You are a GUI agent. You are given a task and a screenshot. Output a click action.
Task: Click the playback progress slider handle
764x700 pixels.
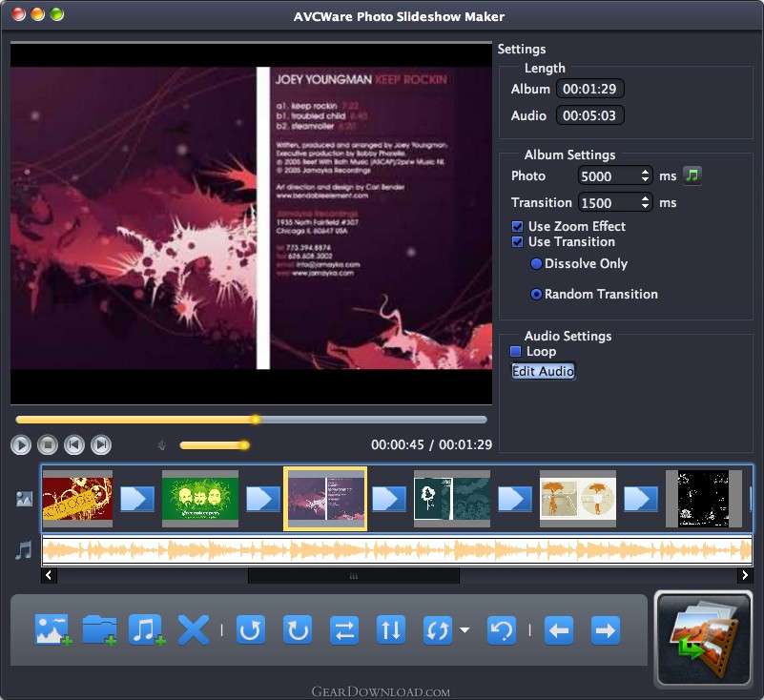[256, 420]
